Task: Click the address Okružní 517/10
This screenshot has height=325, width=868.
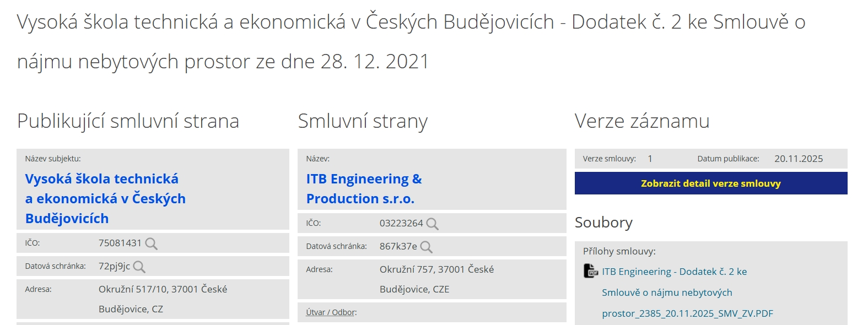Action: click(163, 289)
